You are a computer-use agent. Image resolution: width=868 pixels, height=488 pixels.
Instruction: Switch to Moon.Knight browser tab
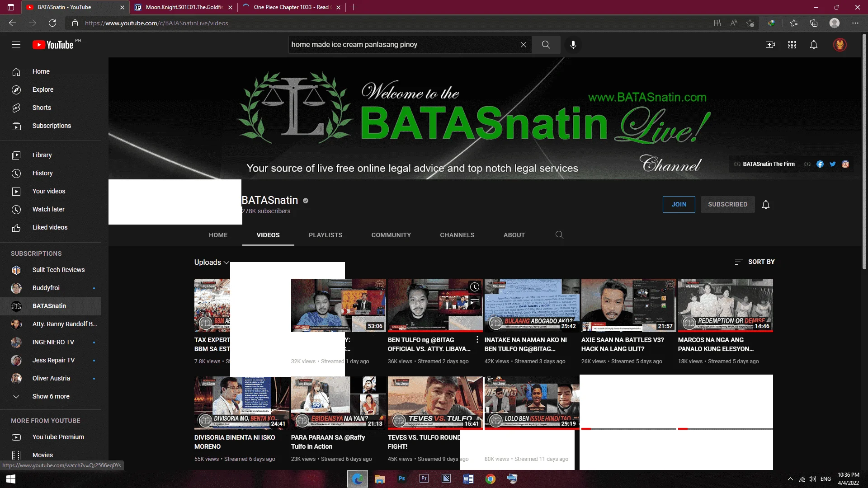(184, 7)
